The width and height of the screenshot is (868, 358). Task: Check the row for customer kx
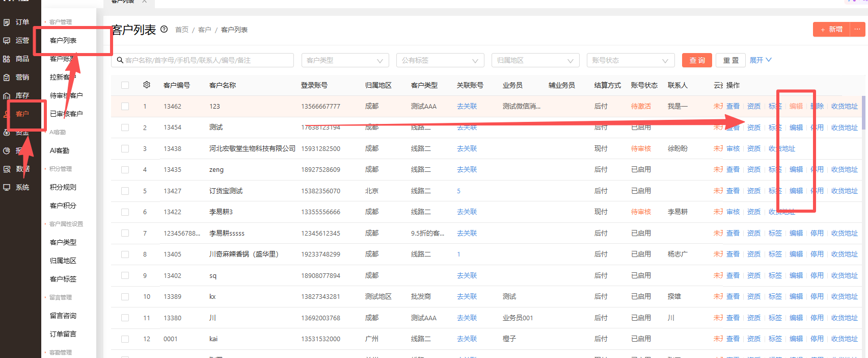click(125, 297)
